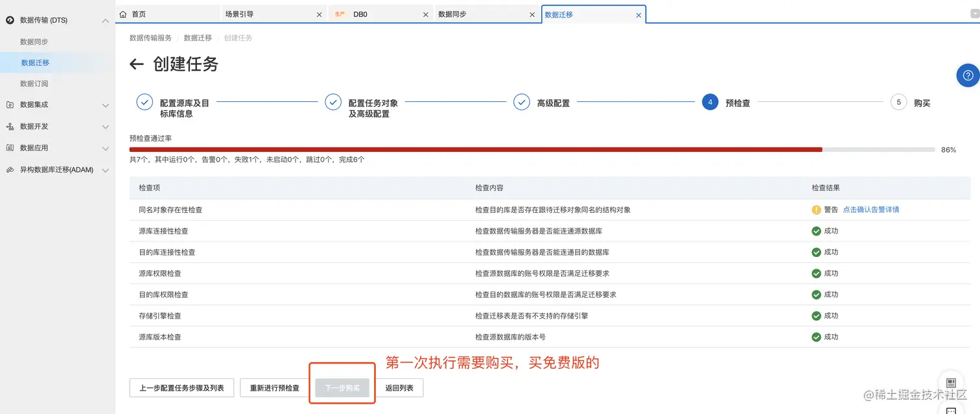Image resolution: width=980 pixels, height=414 pixels.
Task: Click the 86% progress value
Action: click(948, 150)
